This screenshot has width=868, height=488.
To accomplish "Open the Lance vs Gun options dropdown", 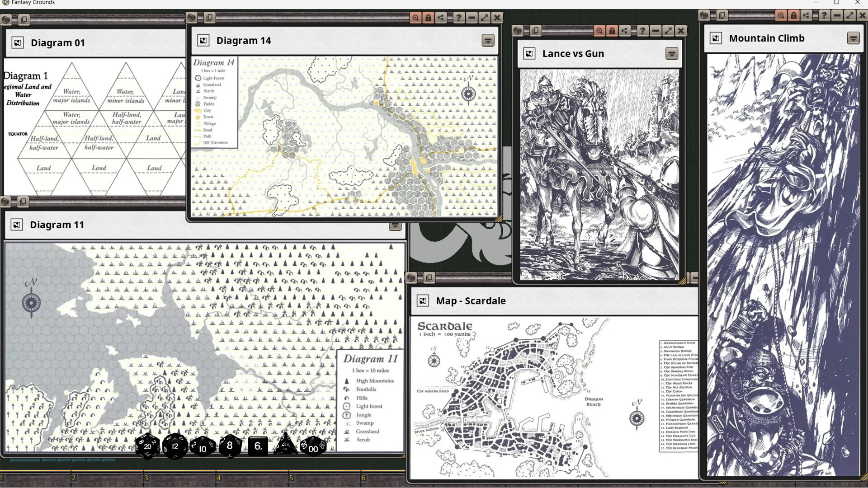I will pos(672,54).
